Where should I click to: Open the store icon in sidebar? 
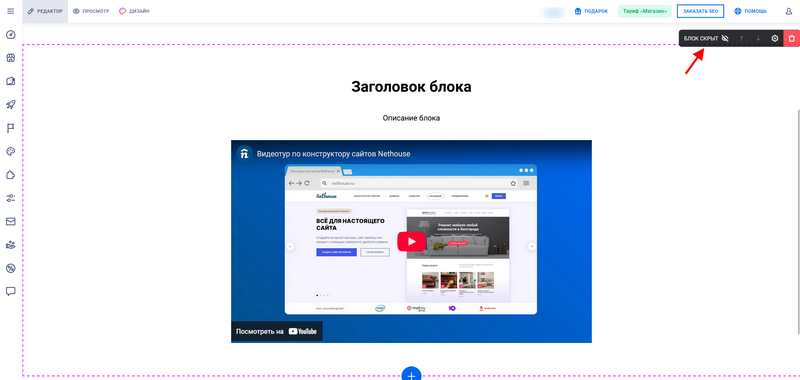pos(11,58)
